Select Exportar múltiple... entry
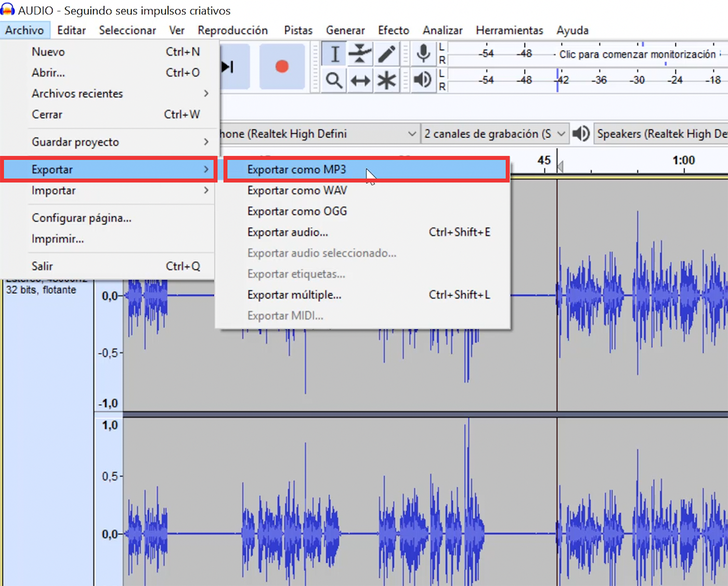 pyautogui.click(x=363, y=294)
